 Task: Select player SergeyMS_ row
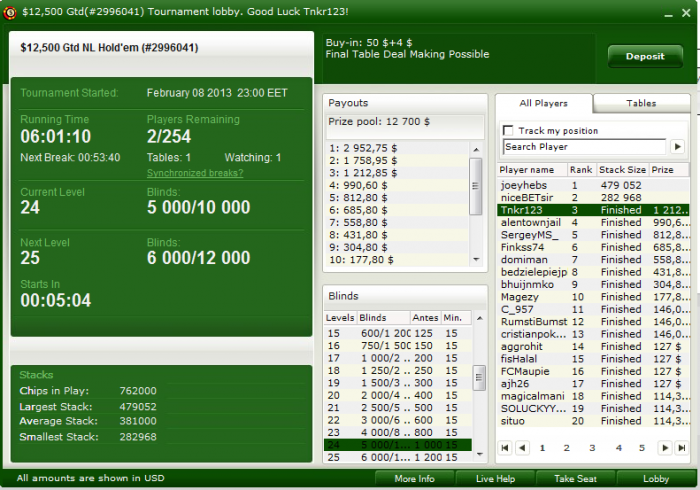coord(593,235)
